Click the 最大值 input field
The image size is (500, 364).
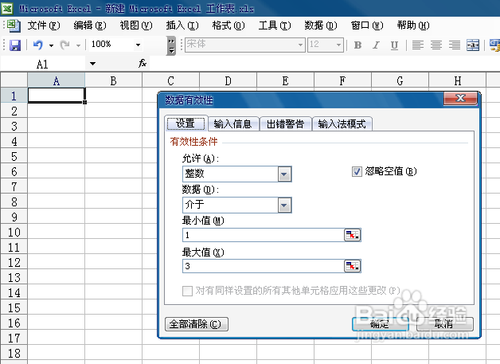click(x=263, y=266)
